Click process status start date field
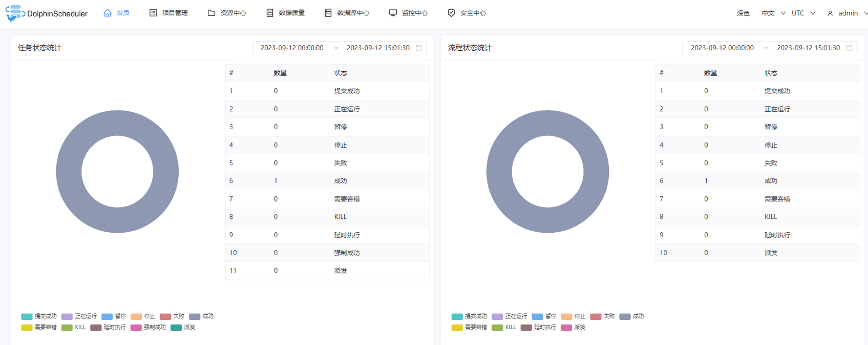The image size is (868, 345). coord(722,48)
